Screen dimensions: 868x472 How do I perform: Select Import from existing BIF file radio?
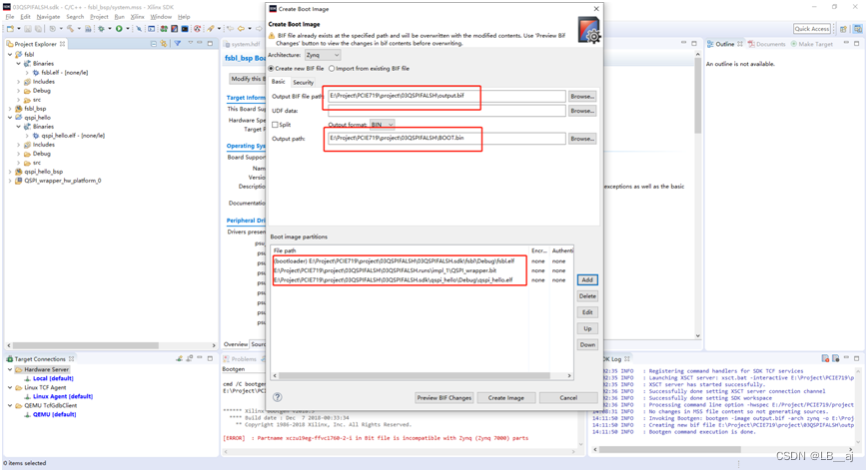[332, 69]
